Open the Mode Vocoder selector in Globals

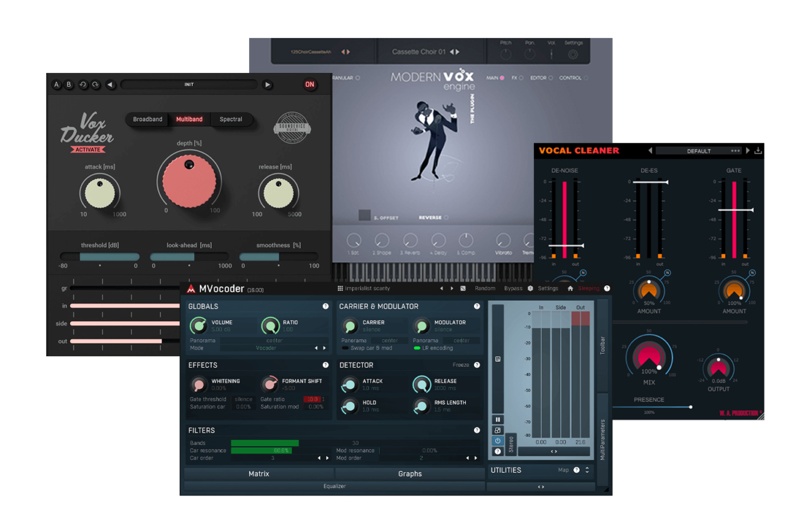tap(266, 348)
